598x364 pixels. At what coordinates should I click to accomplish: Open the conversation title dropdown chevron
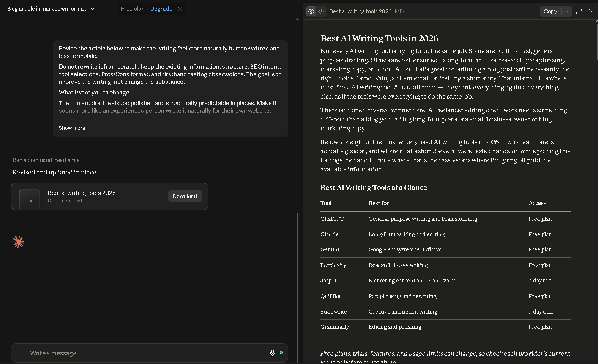pyautogui.click(x=92, y=9)
